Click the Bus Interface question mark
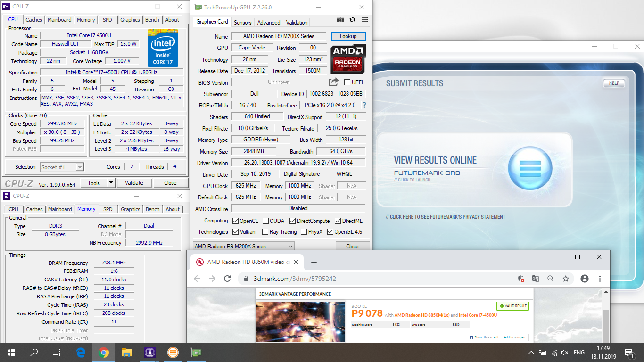The height and width of the screenshot is (362, 644). coord(364,105)
